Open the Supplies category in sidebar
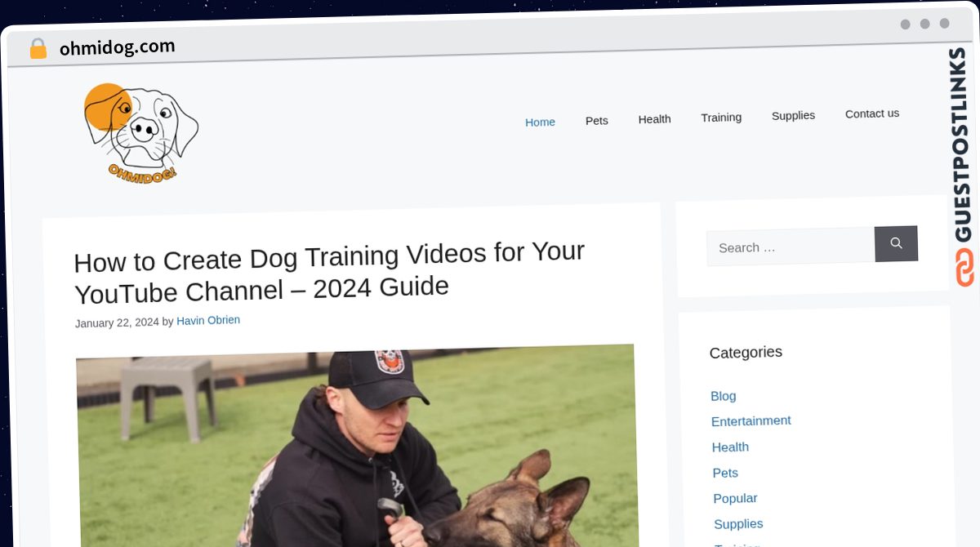 click(x=738, y=524)
